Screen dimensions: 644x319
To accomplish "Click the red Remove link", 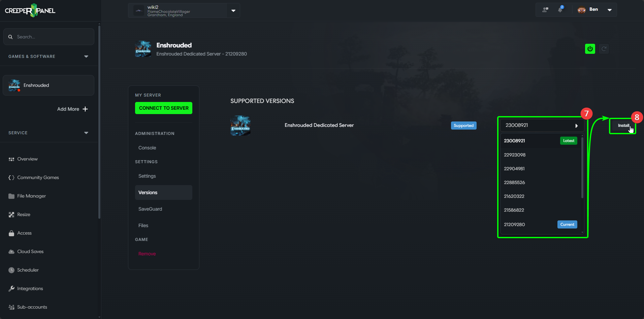I will tap(147, 254).
